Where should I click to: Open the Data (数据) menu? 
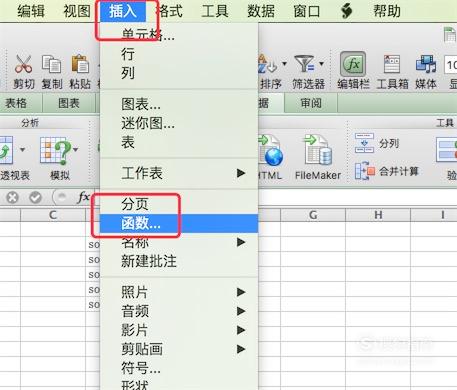[261, 11]
